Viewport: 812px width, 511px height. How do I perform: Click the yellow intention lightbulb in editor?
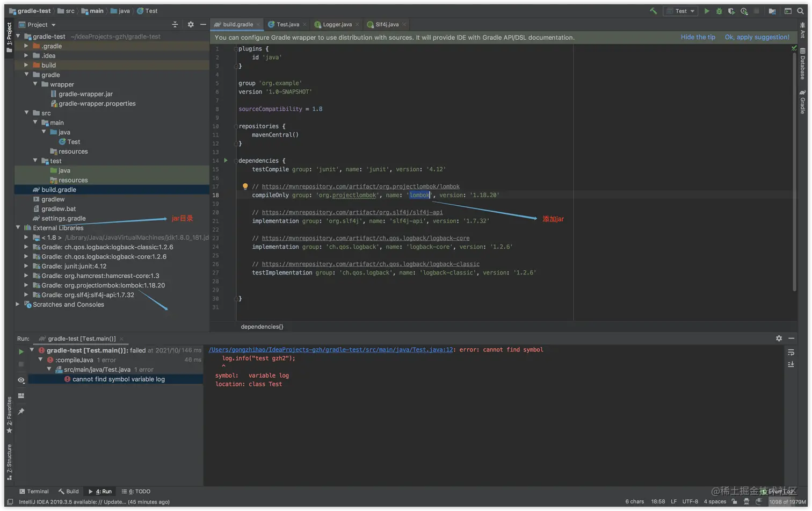245,186
